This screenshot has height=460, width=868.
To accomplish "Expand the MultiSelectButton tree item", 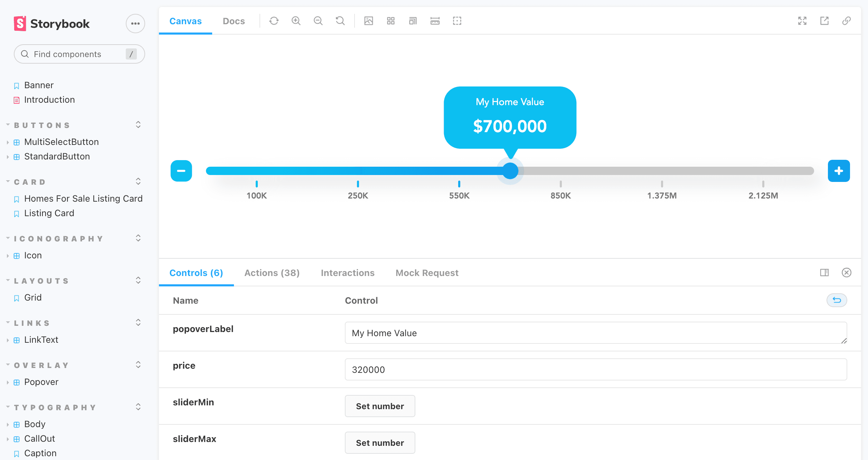I will [x=61, y=142].
